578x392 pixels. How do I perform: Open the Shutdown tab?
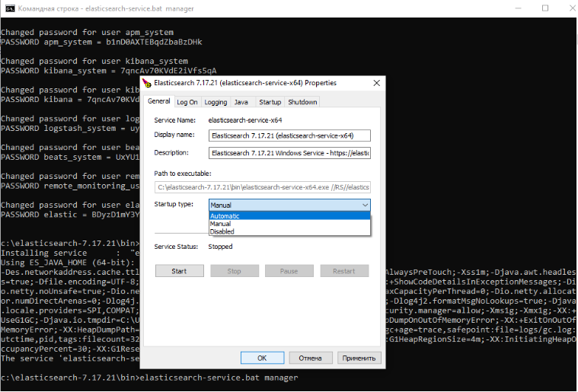point(302,102)
